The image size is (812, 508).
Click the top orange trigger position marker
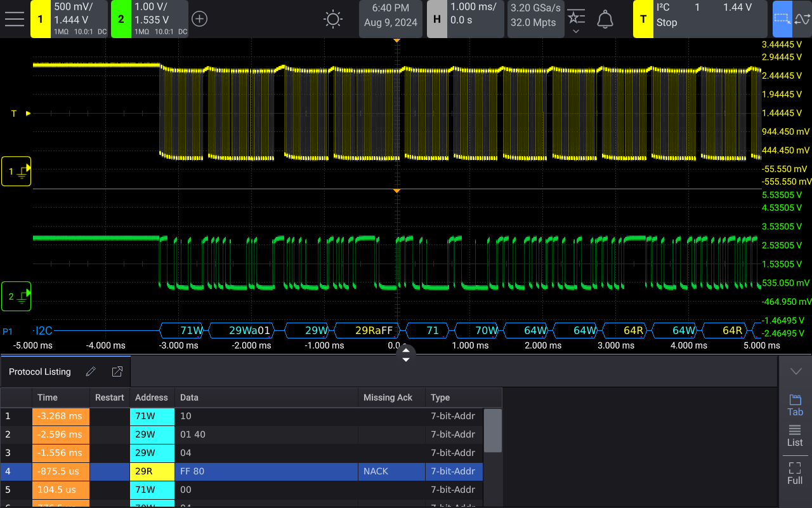396,41
